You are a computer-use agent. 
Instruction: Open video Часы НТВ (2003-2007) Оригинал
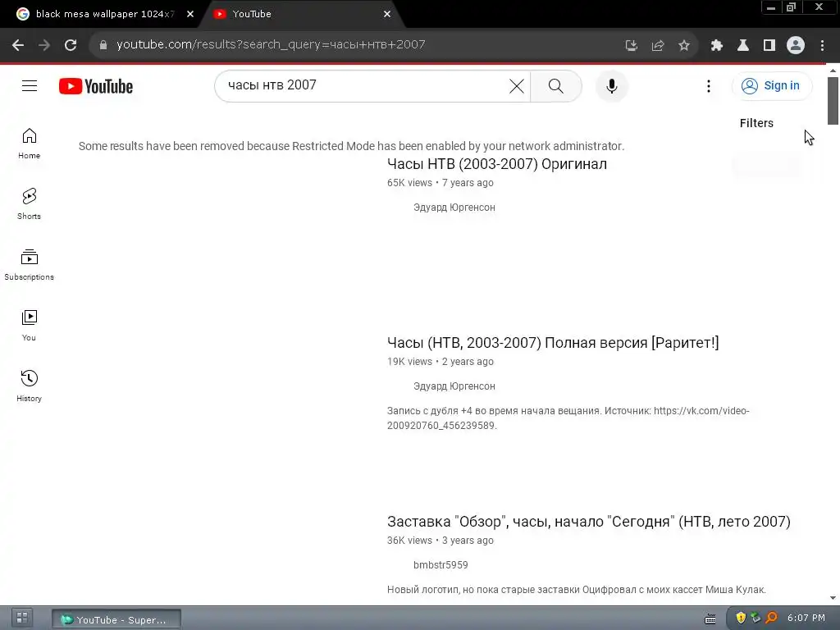click(496, 164)
